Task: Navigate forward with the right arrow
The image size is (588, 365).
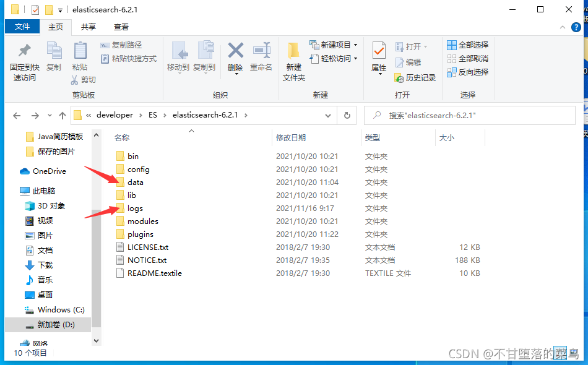Action: point(35,116)
